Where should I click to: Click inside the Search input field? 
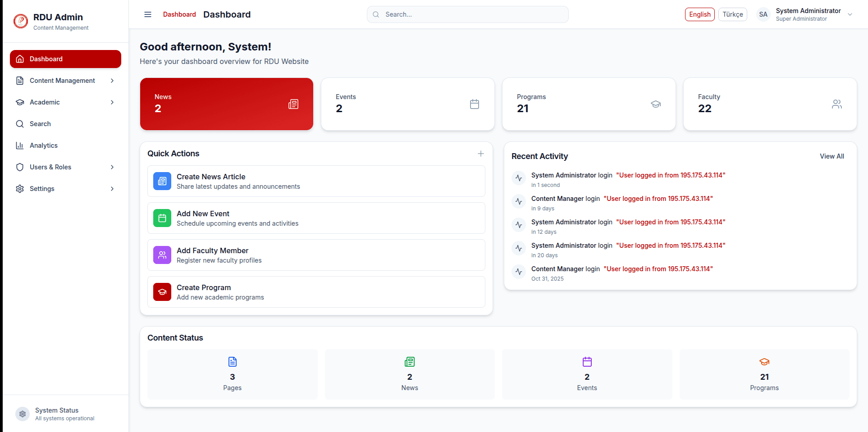click(x=467, y=14)
